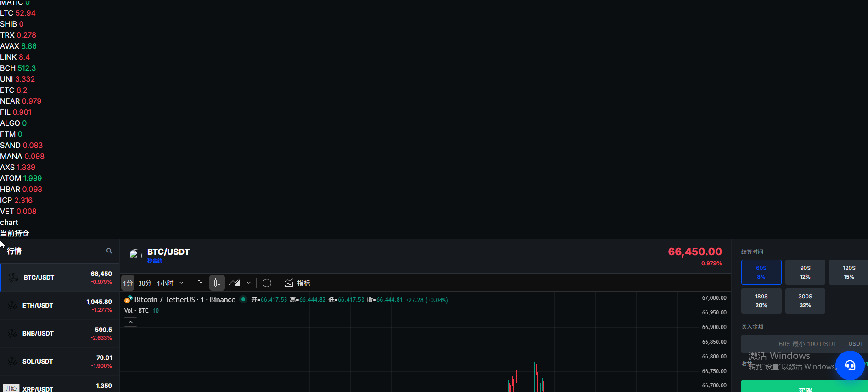Image resolution: width=868 pixels, height=392 pixels.
Task: Expand the time interval dropdown after 1小时
Action: (181, 283)
